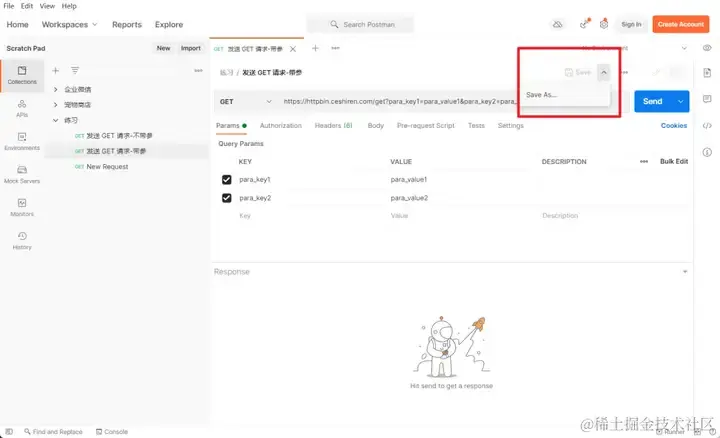Viewport: 720px width, 438px height.
Task: Expand the 企业微信 collection
Action: click(56, 89)
